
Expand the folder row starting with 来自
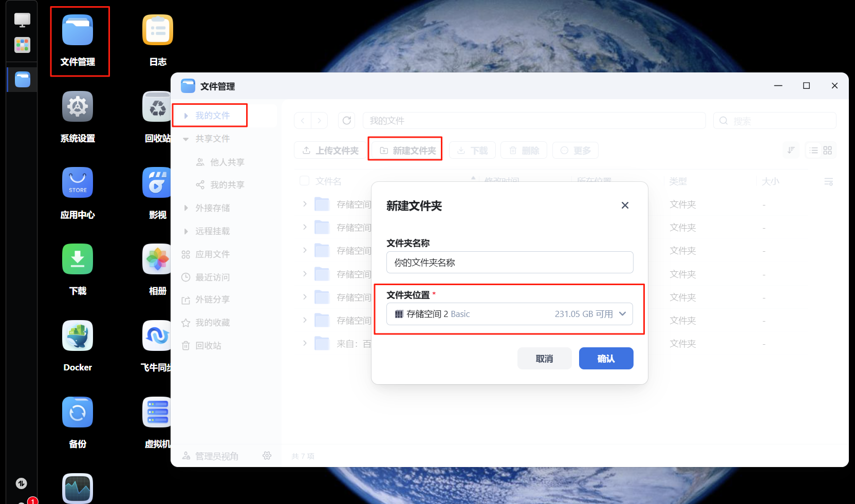click(x=305, y=343)
